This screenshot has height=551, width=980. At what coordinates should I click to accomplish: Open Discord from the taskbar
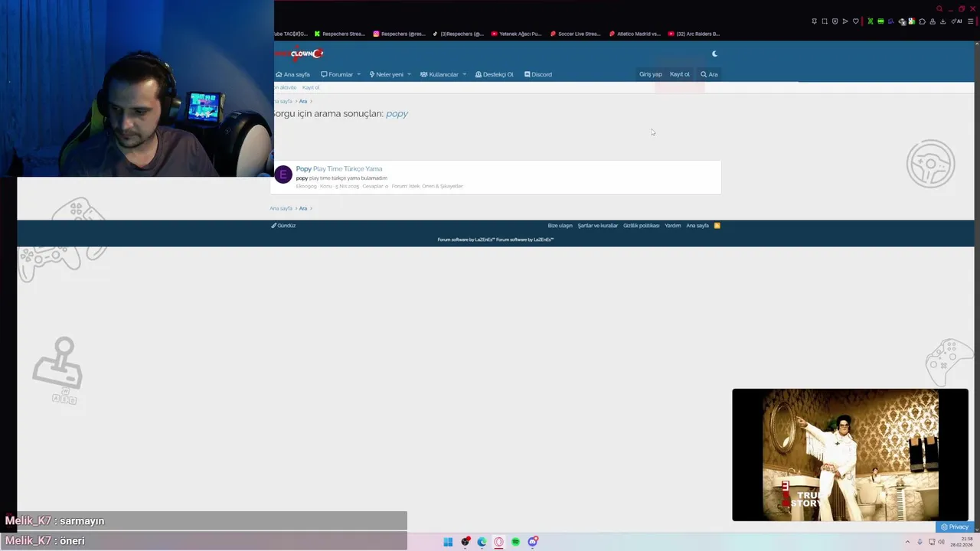532,542
